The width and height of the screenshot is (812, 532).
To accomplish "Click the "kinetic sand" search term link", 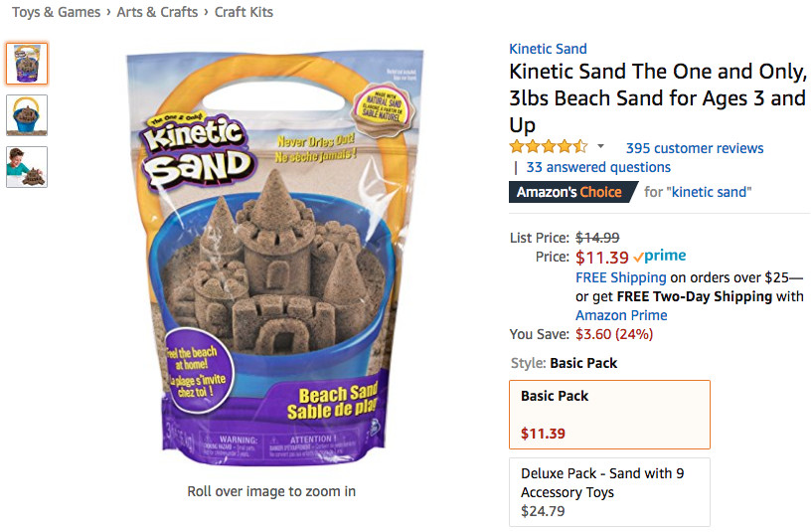I will pos(711,192).
